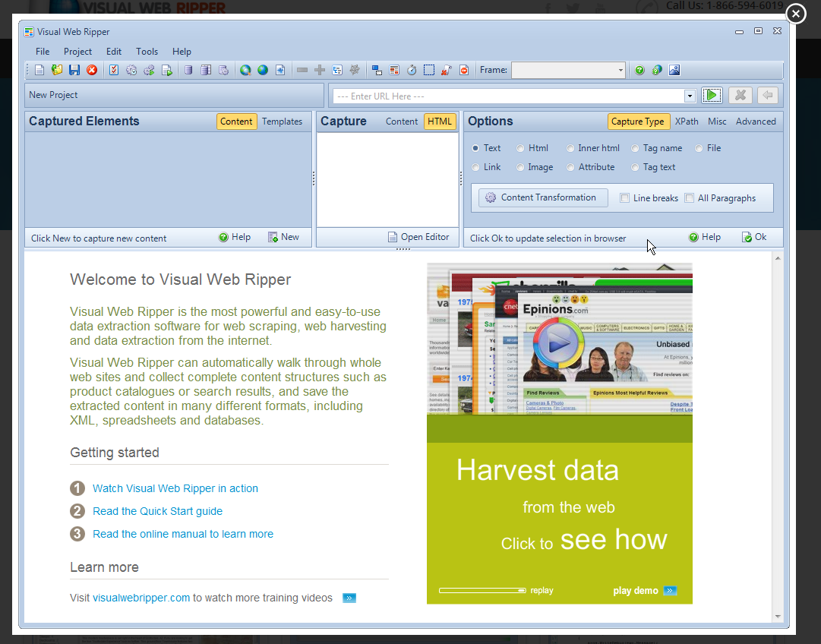Click the blue window with dashed box icon
Screen dimensions: 821x644
377,70
